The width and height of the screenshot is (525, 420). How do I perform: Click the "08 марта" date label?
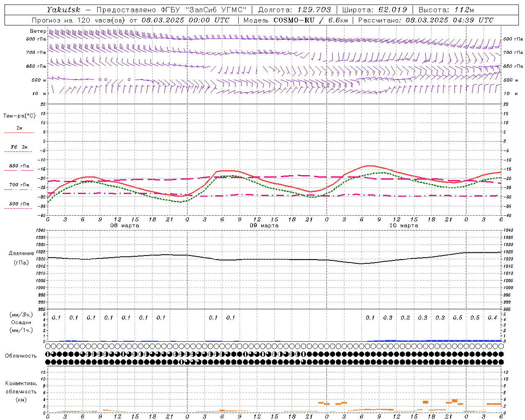click(125, 226)
